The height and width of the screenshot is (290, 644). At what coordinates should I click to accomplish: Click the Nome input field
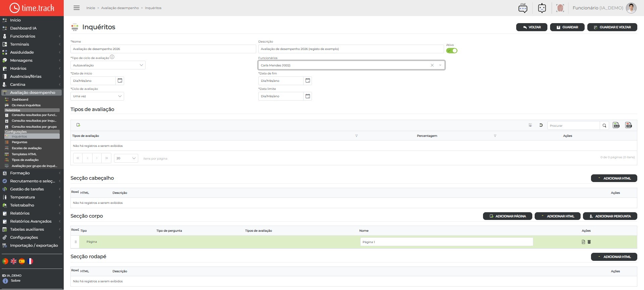[x=163, y=49]
